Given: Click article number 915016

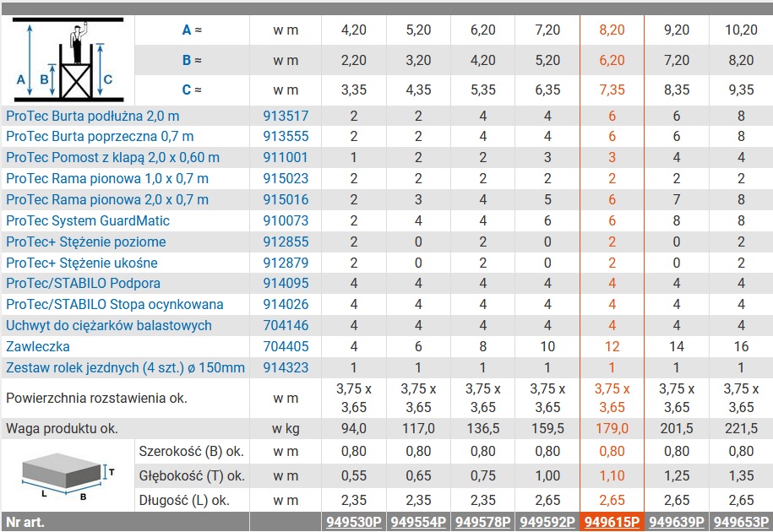Looking at the screenshot, I should (x=286, y=199).
